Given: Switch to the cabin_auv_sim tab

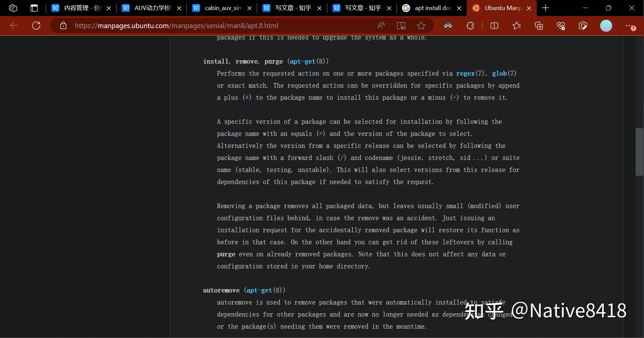Looking at the screenshot, I should tap(222, 8).
